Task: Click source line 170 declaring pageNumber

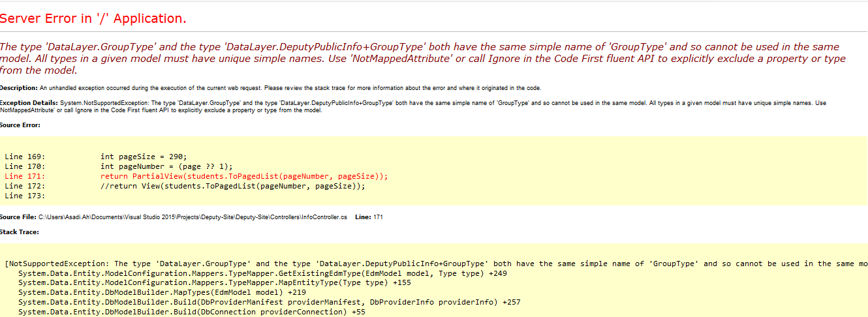Action: [x=166, y=166]
